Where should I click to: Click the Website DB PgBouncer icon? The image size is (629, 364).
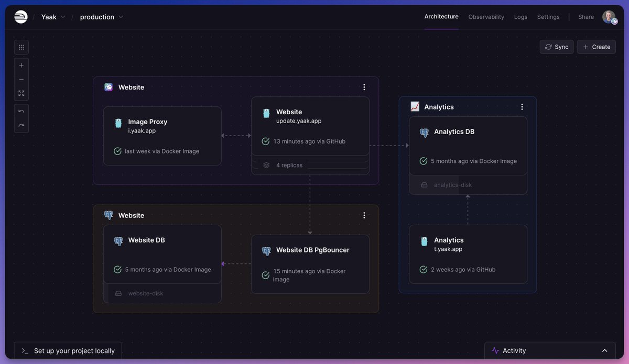point(266,251)
